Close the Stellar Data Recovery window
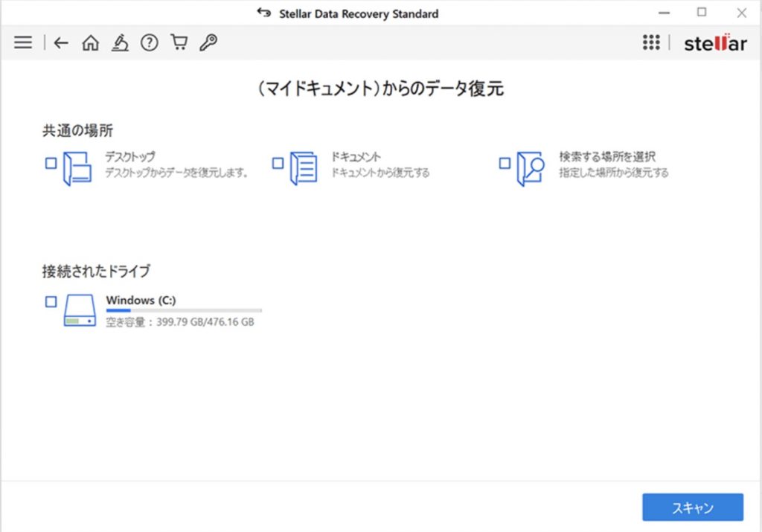762x532 pixels. click(x=742, y=13)
